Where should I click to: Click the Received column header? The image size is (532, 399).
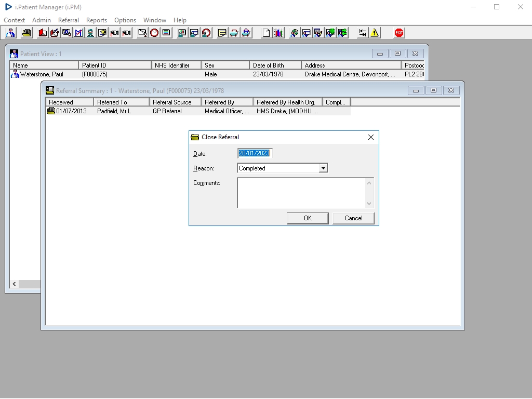pos(70,102)
